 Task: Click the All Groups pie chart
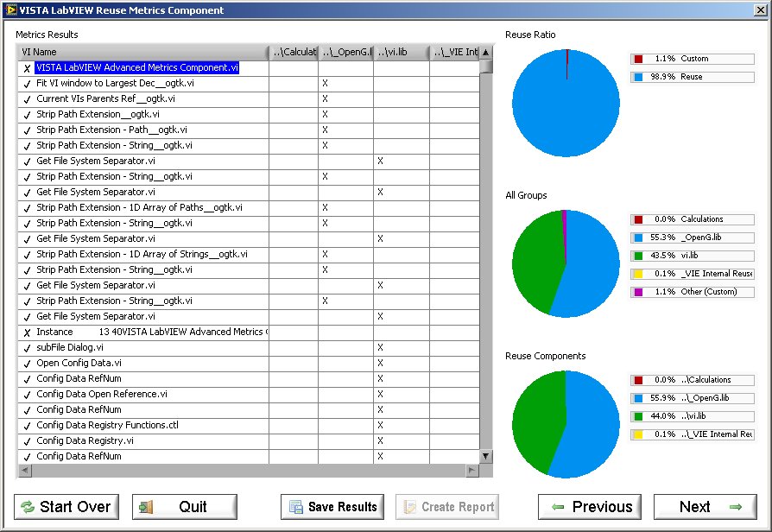[566, 263]
